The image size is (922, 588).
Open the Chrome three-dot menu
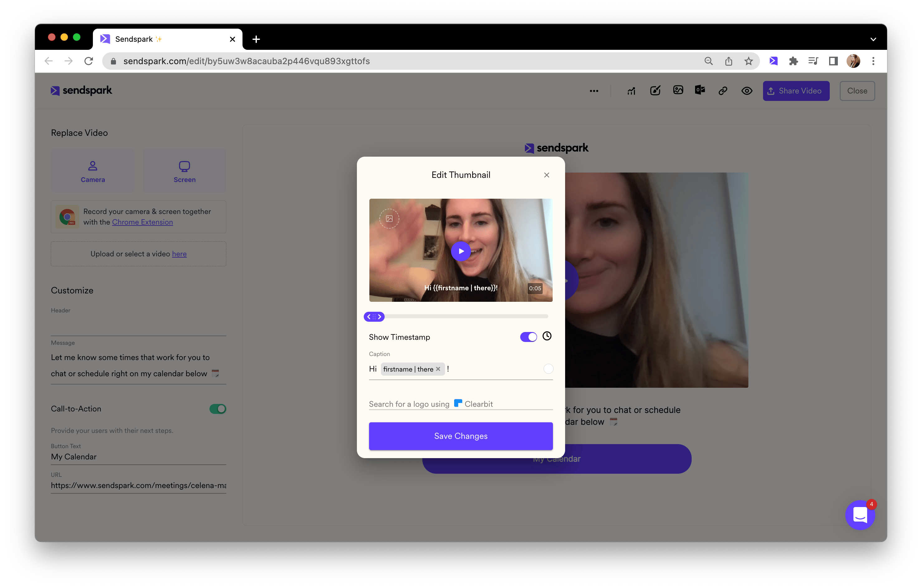pyautogui.click(x=873, y=61)
